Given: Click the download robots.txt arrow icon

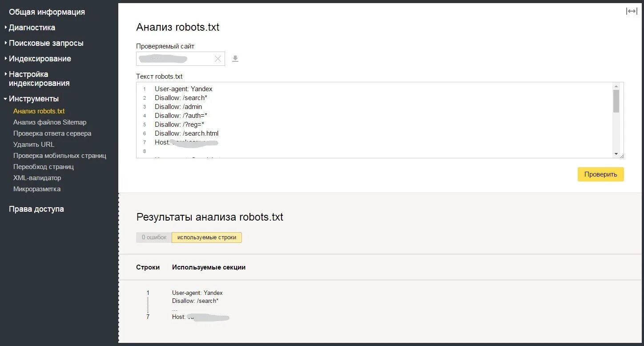Looking at the screenshot, I should pos(235,59).
